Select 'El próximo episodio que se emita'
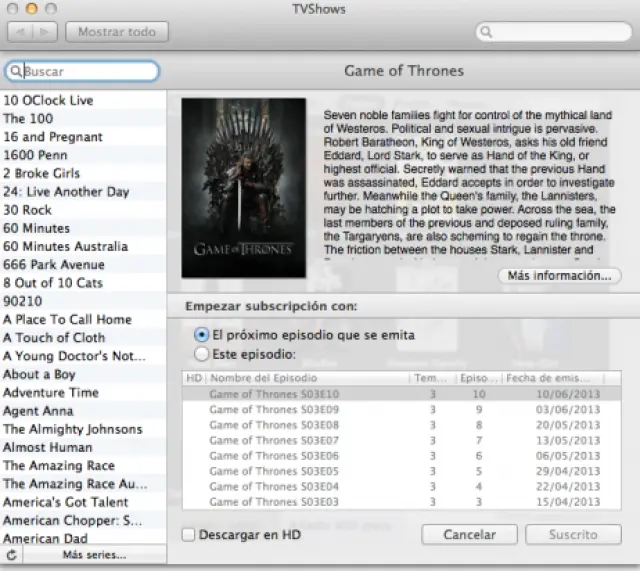The height and width of the screenshot is (571, 640). coord(203,335)
